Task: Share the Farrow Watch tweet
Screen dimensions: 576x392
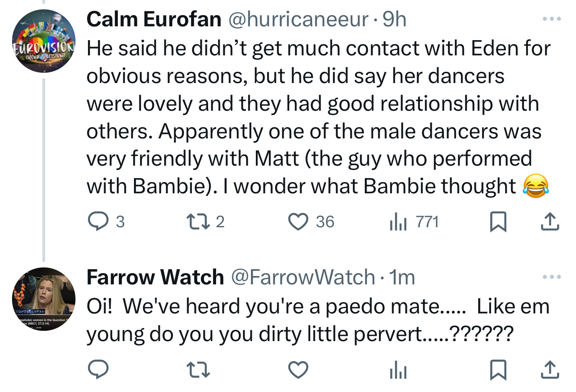Action: point(550,369)
